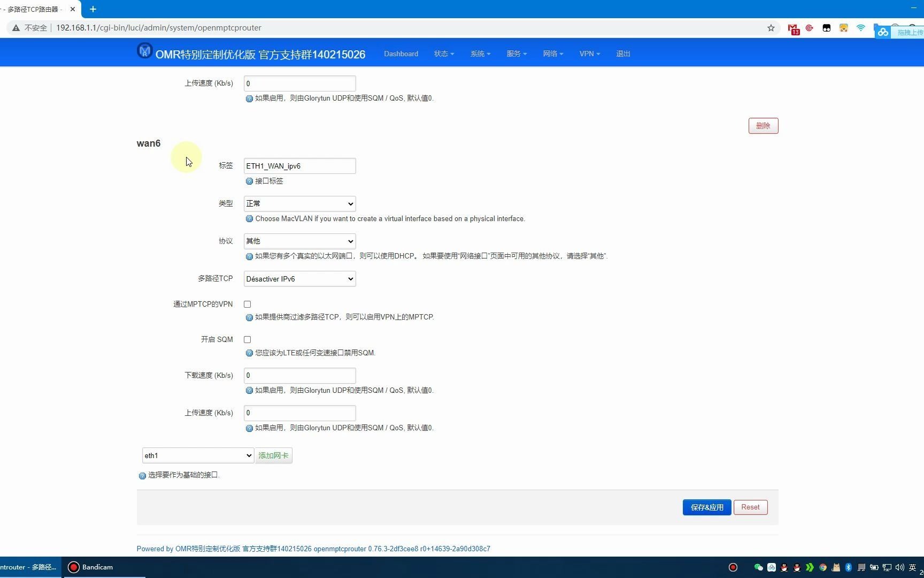Viewport: 924px width, 578px height.
Task: Open the OMR特别定制优化版 header link
Action: coord(260,54)
